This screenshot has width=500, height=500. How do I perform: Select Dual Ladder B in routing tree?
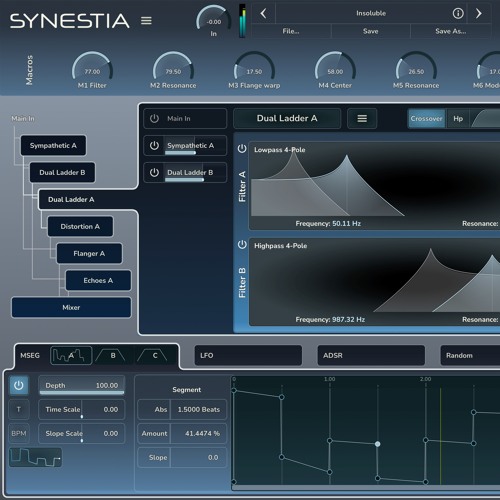(x=62, y=172)
